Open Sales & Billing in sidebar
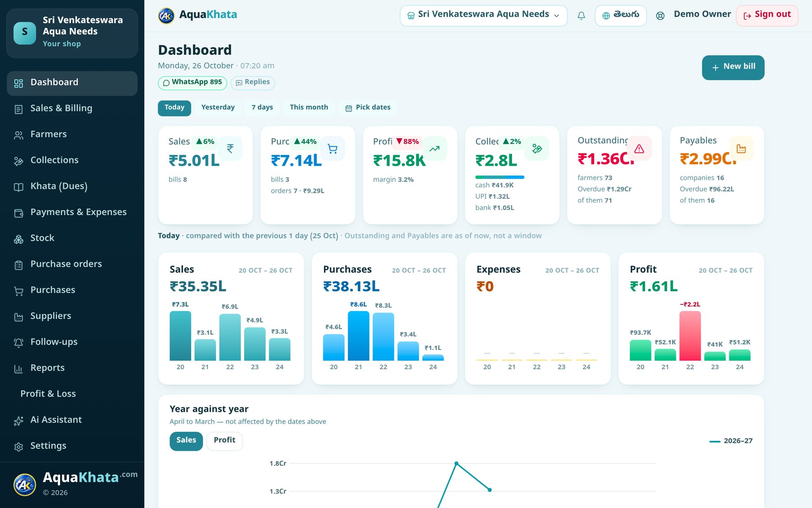The image size is (812, 508). [x=72, y=108]
